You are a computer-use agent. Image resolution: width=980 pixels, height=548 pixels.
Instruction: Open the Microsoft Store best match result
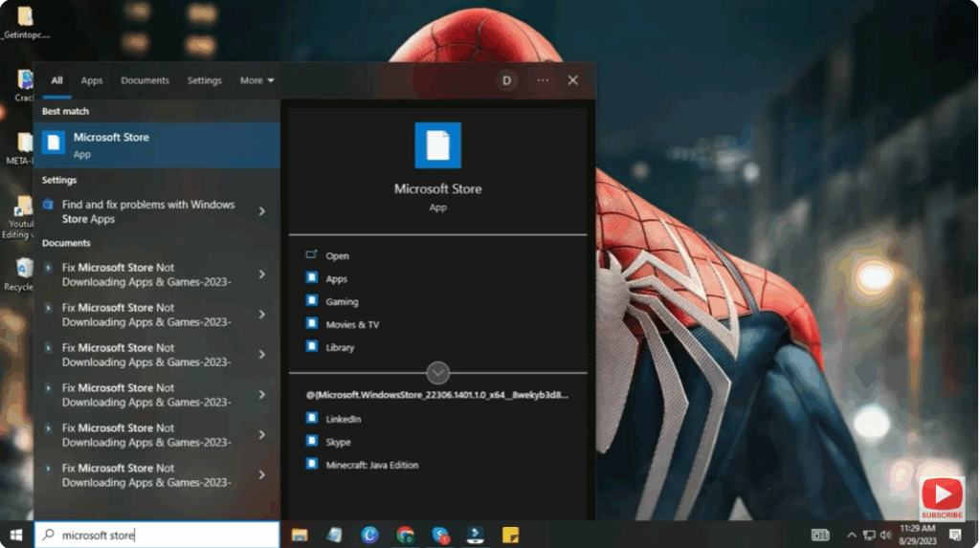156,145
